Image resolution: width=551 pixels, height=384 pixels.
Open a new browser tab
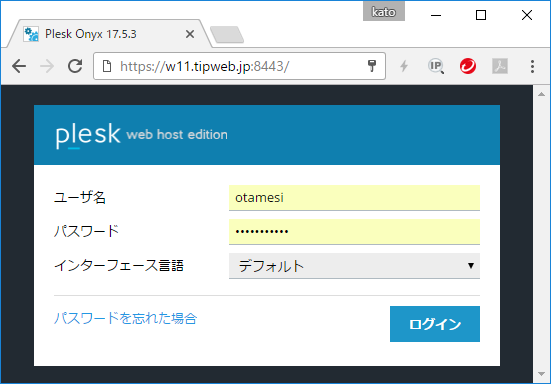(x=227, y=35)
